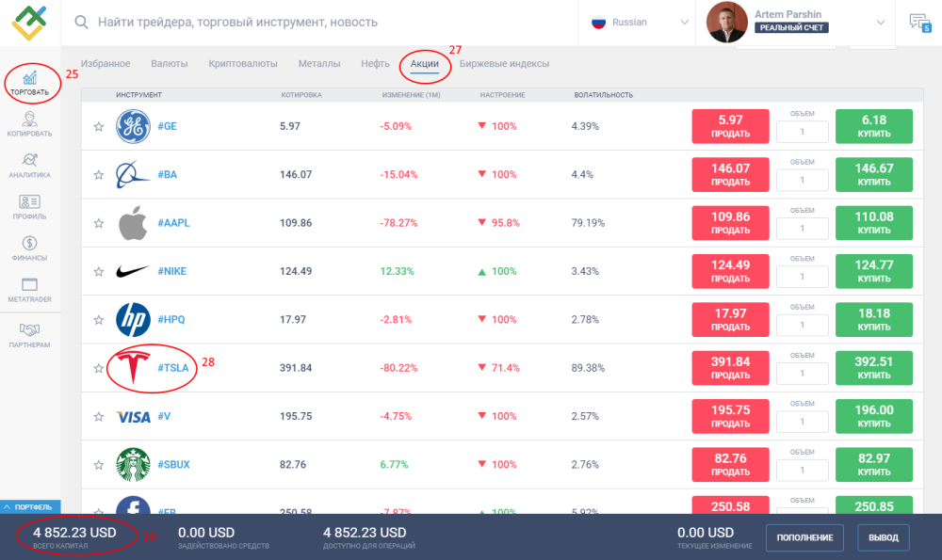
Task: Buy #NIKE at 124.77
Action: (874, 271)
